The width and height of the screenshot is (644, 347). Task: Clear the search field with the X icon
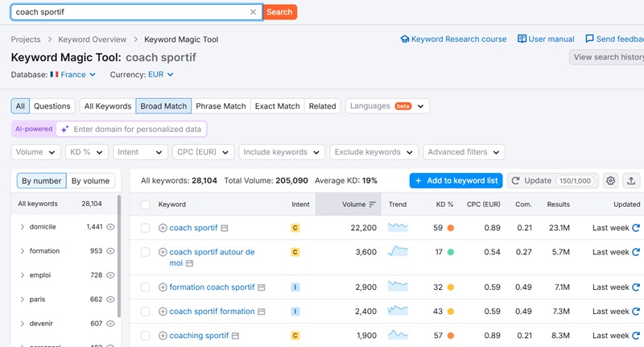click(253, 12)
